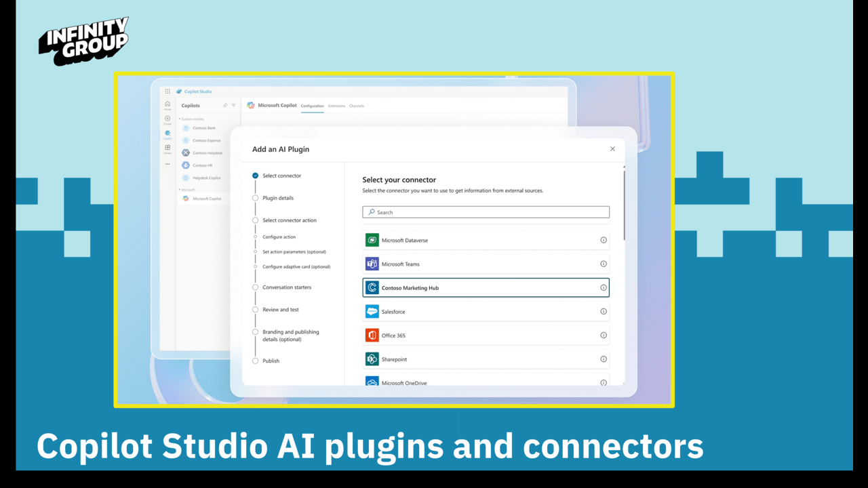Pin the Copilots panel
The image size is (868, 488).
pos(225,106)
